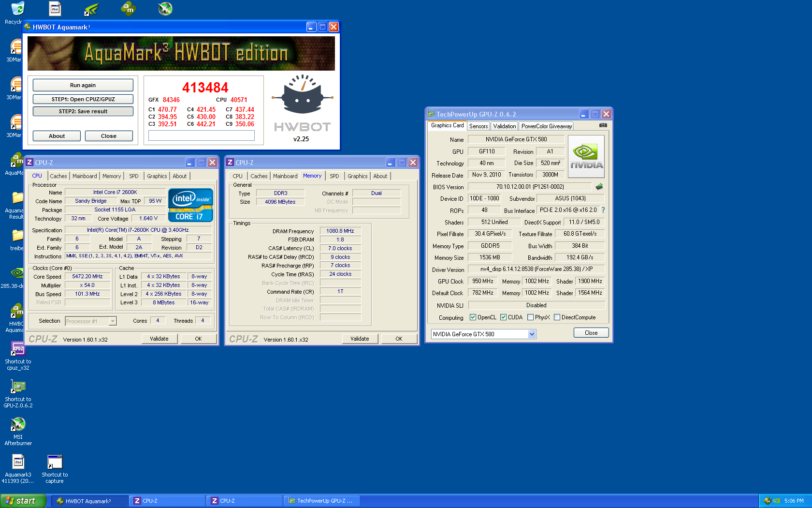
Task: Toggle the PhysX checkbox
Action: [530, 317]
